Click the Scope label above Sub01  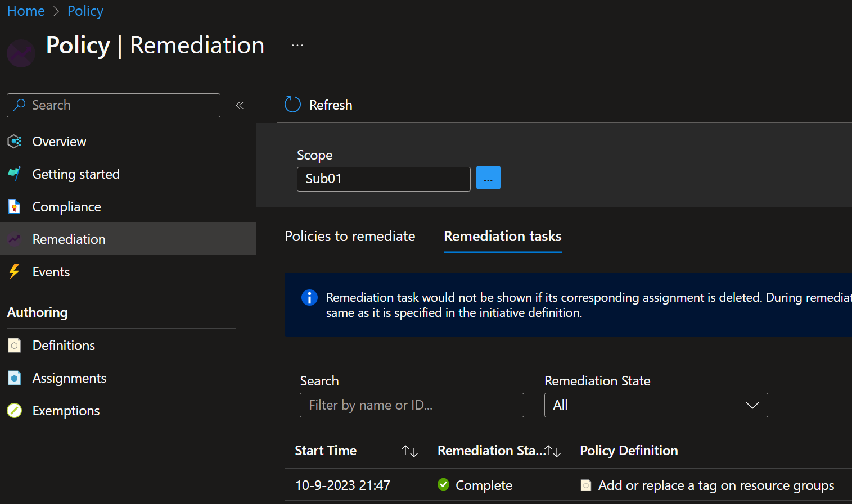point(314,155)
